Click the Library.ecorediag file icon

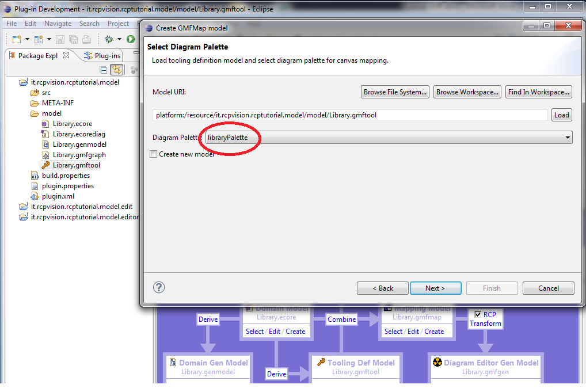45,134
